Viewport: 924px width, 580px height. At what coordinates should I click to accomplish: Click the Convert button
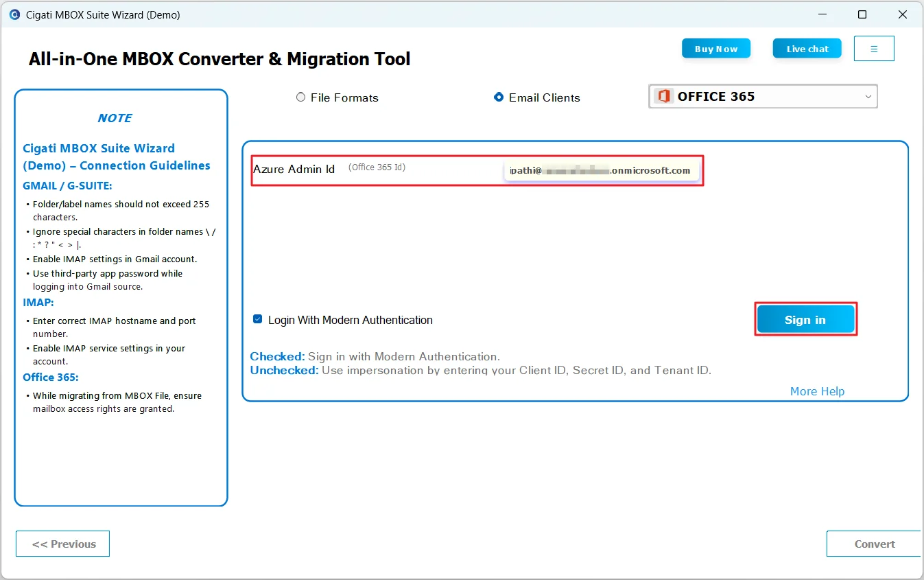pyautogui.click(x=875, y=544)
